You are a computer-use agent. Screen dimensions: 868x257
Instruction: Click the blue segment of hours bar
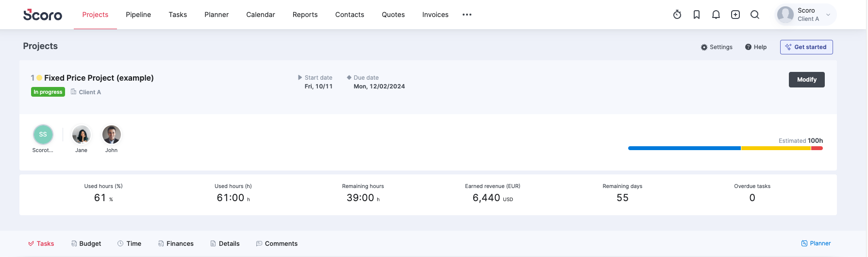point(684,148)
